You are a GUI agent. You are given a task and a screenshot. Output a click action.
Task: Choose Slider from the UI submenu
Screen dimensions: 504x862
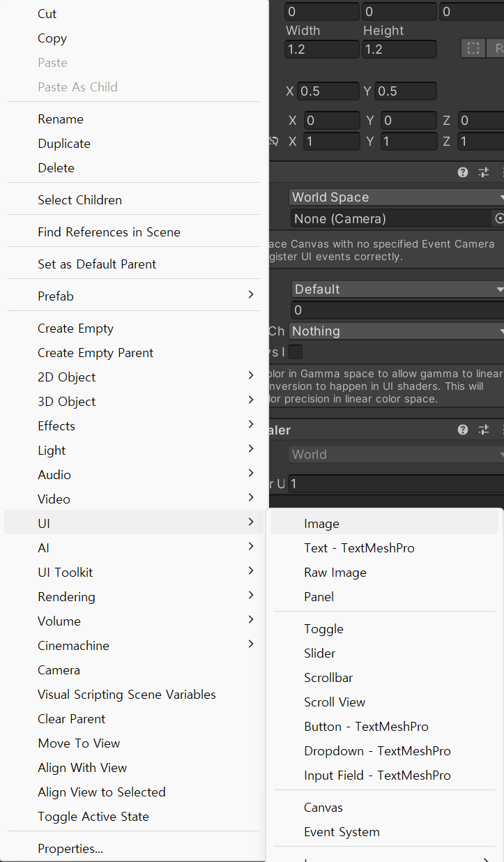pos(319,653)
